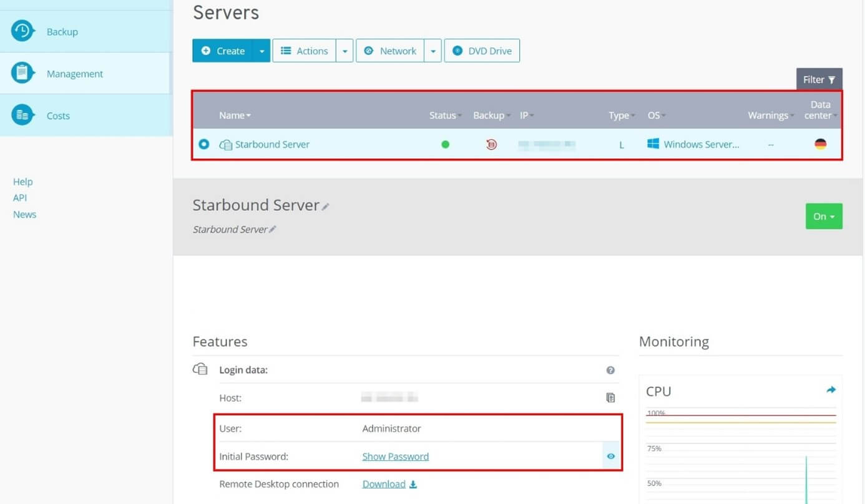Expand the Actions dropdown arrow
The image size is (865, 504).
click(x=345, y=51)
